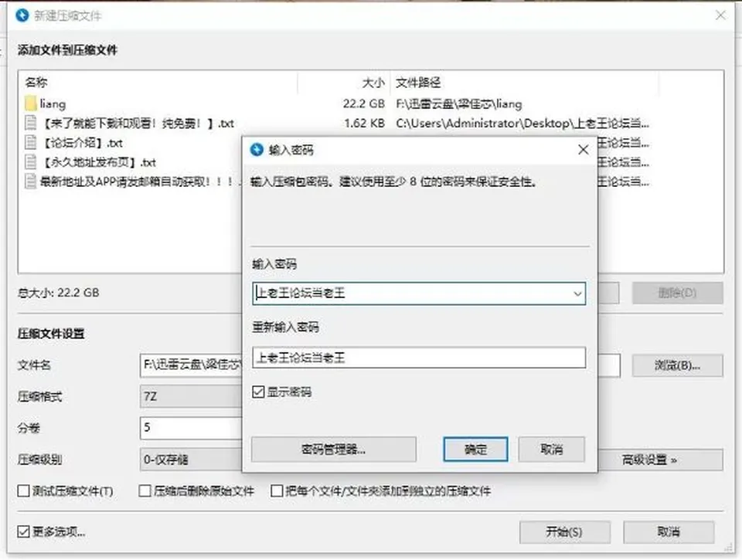Image resolution: width=742 pixels, height=560 pixels.
Task: Open 高级设置 » options
Action: click(x=661, y=460)
